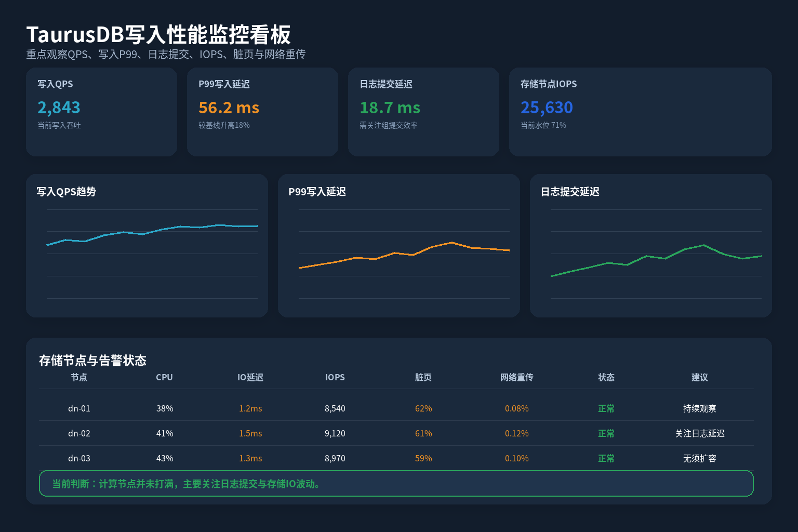Click the CPU column header
798x532 pixels.
(x=164, y=377)
